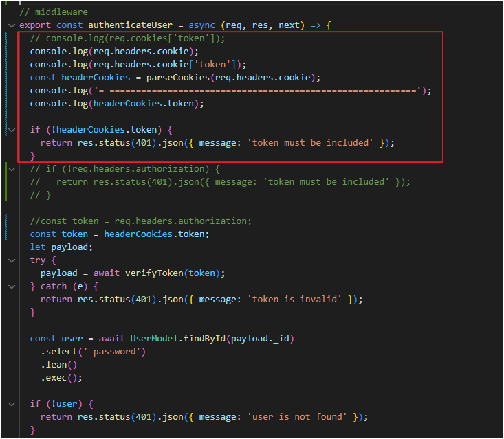Click the 'authenticateUser' function name
This screenshot has height=439, width=504.
(x=130, y=25)
